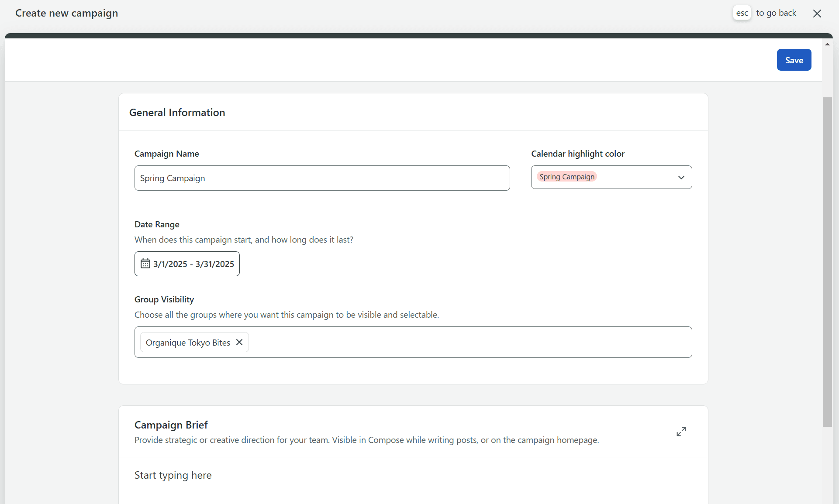Click the dropdown chevron arrow icon
This screenshot has height=504, width=839.
[681, 177]
